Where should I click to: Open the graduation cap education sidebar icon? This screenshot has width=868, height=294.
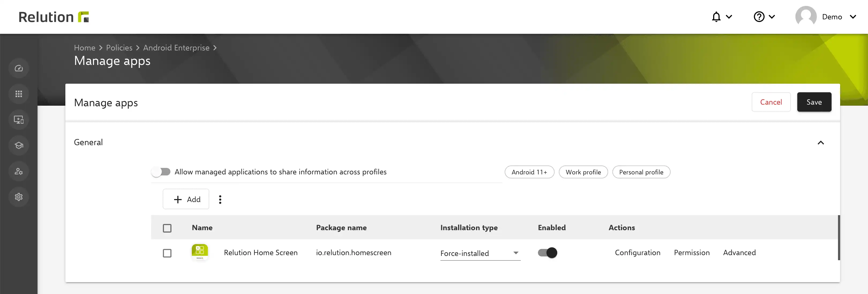[19, 145]
